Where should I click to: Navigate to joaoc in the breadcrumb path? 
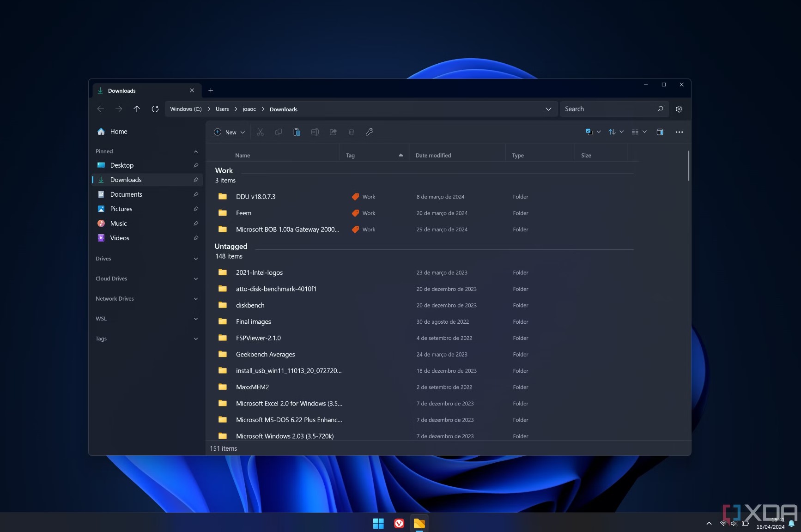(249, 109)
